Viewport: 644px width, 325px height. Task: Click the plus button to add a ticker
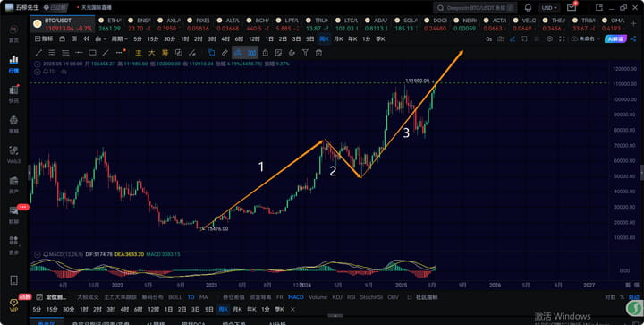(x=633, y=24)
